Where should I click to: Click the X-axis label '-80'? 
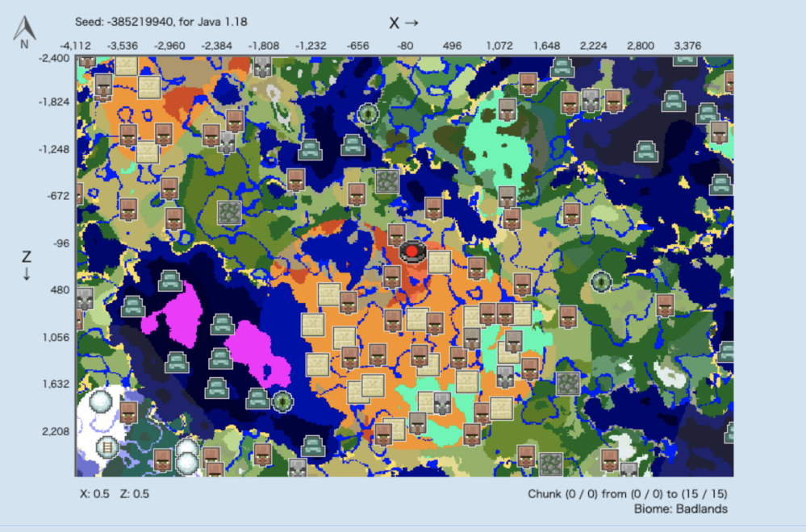click(x=404, y=46)
